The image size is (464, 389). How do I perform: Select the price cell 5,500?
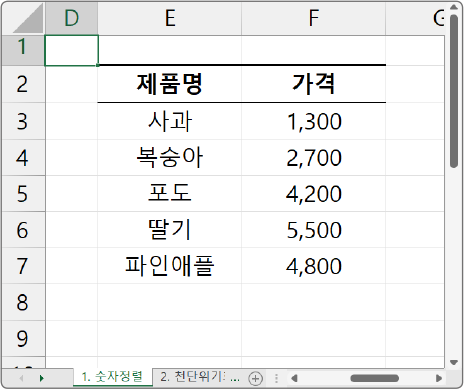(x=314, y=230)
